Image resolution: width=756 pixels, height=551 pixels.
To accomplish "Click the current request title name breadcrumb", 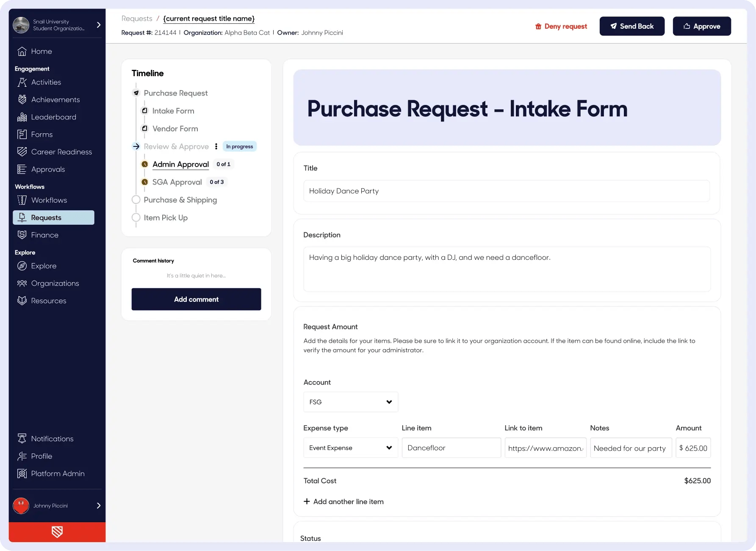I will point(209,19).
